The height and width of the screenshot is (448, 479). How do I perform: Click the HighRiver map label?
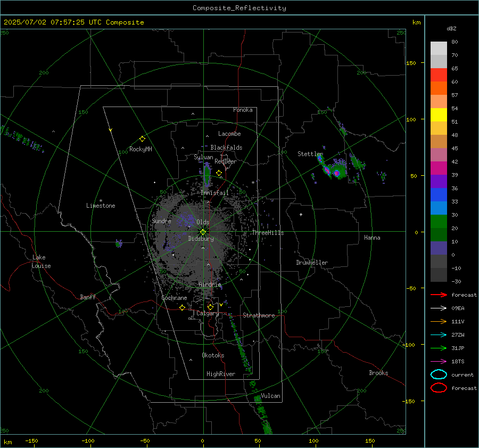[x=221, y=374]
